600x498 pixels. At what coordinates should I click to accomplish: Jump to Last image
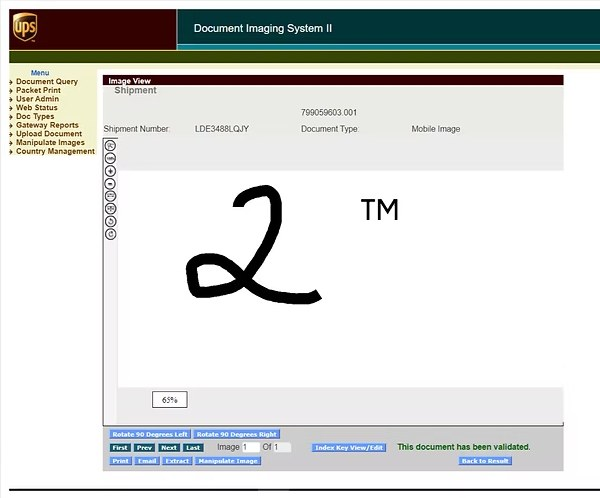point(193,447)
